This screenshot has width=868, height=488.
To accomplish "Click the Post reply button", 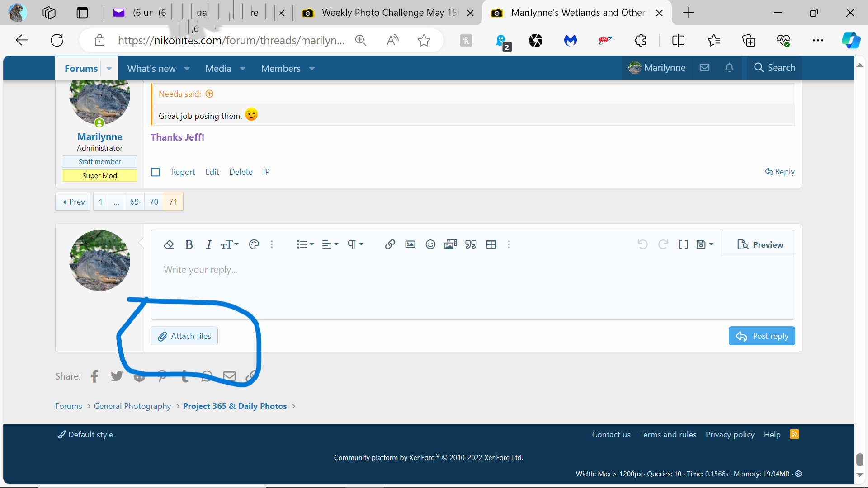I will pyautogui.click(x=762, y=336).
